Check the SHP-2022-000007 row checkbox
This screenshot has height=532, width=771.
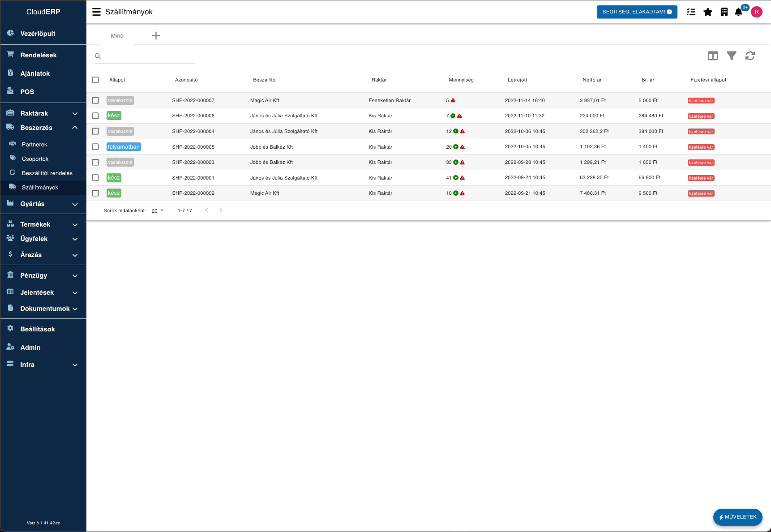tap(95, 100)
